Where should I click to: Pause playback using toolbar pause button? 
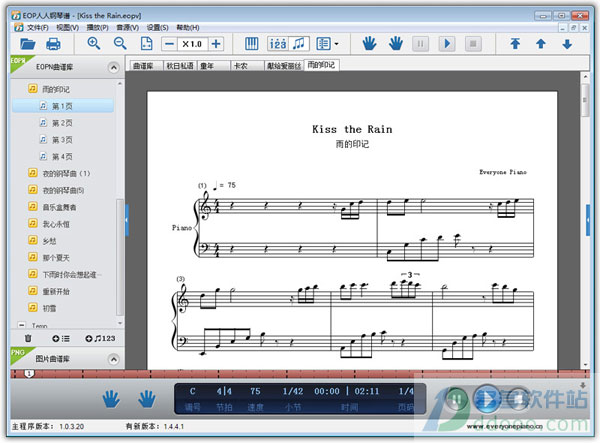(x=420, y=44)
